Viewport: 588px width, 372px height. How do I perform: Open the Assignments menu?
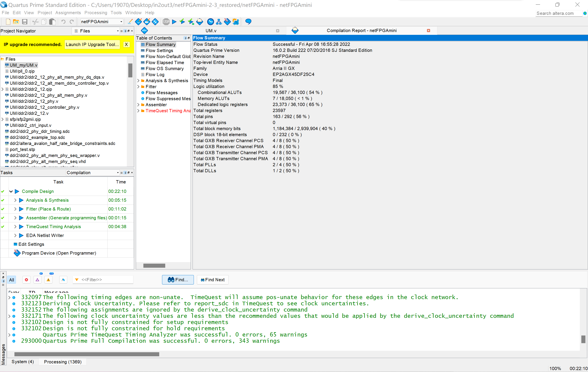click(x=68, y=13)
